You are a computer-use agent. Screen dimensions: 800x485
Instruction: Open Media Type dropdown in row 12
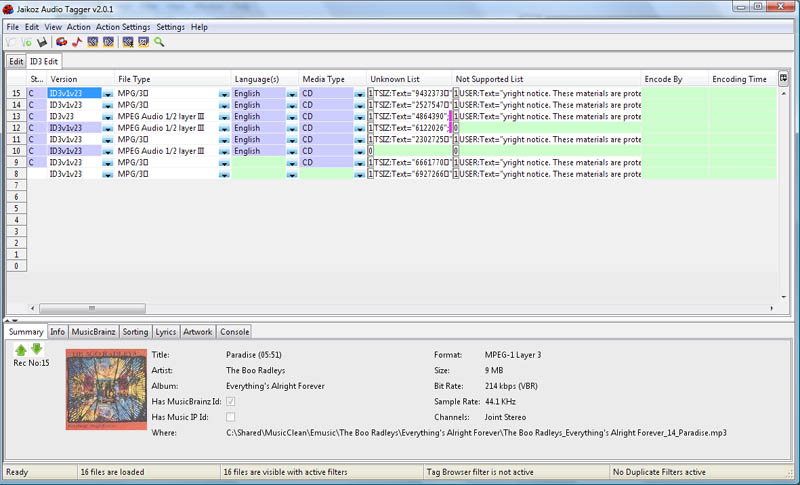tap(359, 129)
